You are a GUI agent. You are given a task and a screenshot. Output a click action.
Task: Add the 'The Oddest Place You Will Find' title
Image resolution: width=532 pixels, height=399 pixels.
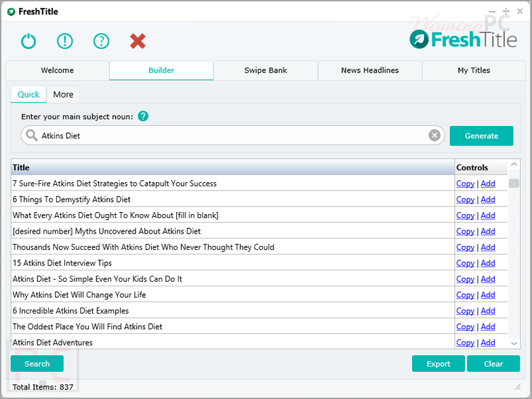pos(488,327)
